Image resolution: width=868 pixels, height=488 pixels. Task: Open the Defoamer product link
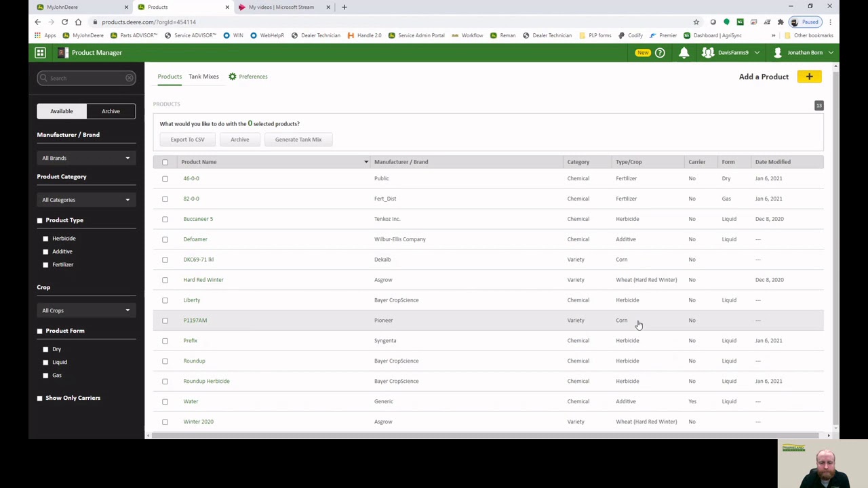195,239
